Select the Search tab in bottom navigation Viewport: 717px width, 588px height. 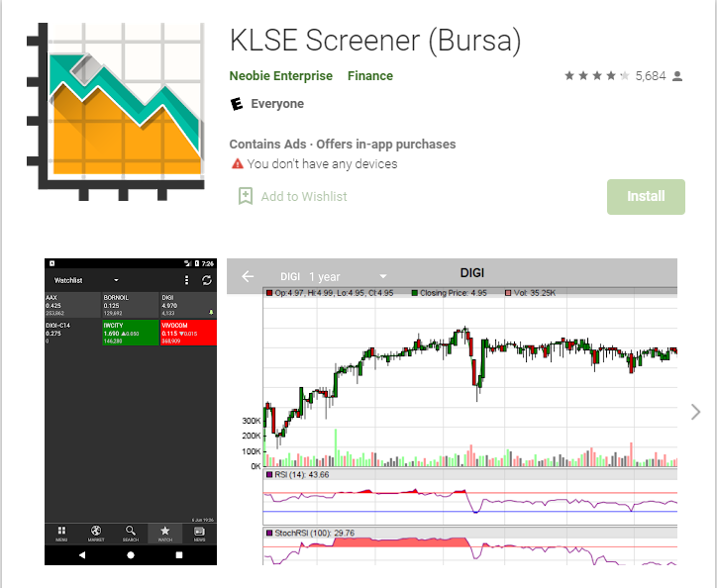(x=131, y=534)
